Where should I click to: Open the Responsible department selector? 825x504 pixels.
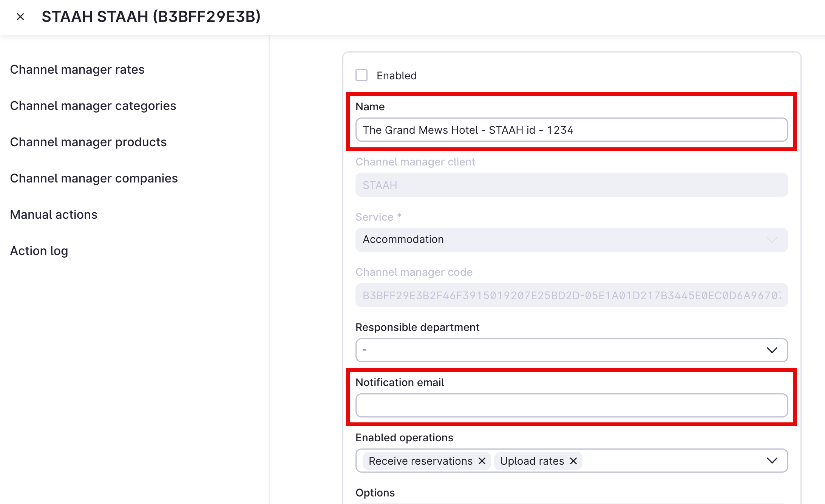(x=567, y=350)
